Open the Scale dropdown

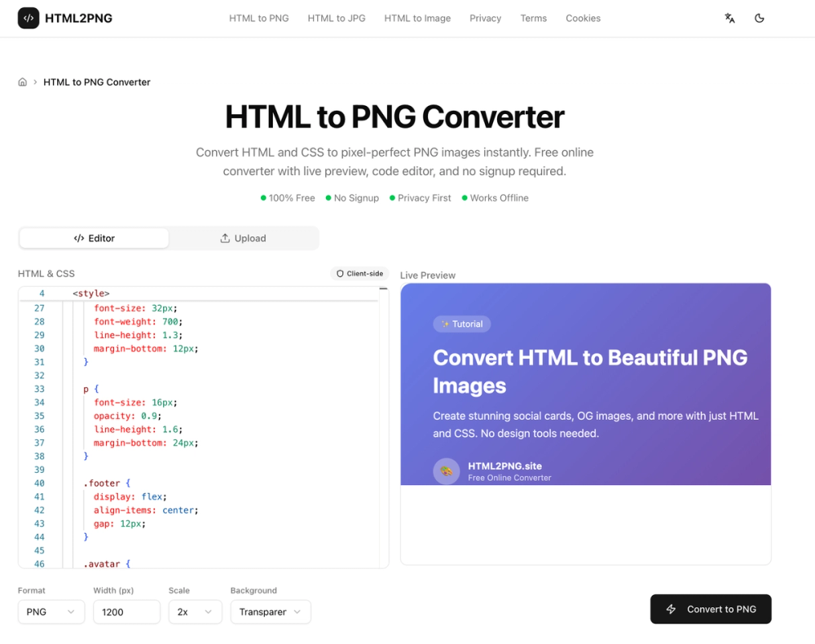(x=195, y=611)
